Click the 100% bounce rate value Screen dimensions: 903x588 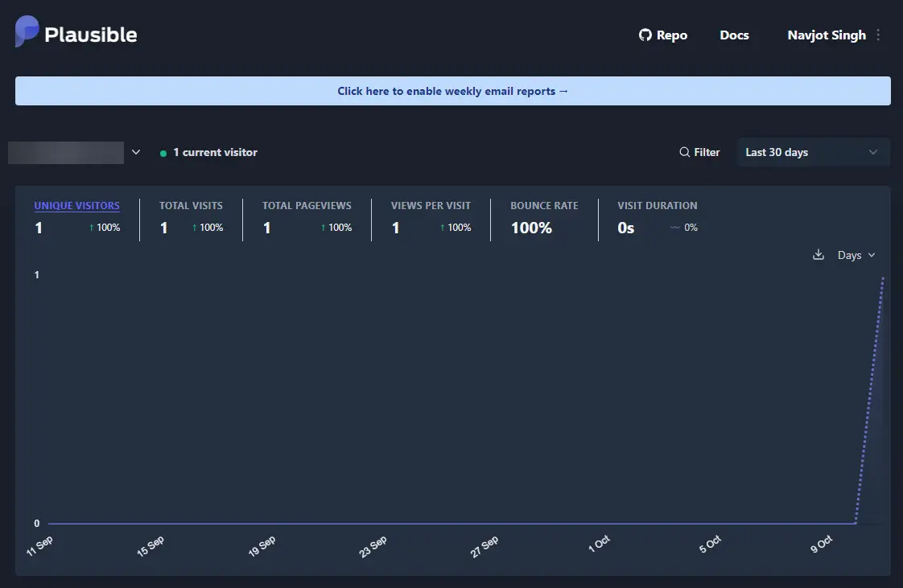pyautogui.click(x=531, y=228)
